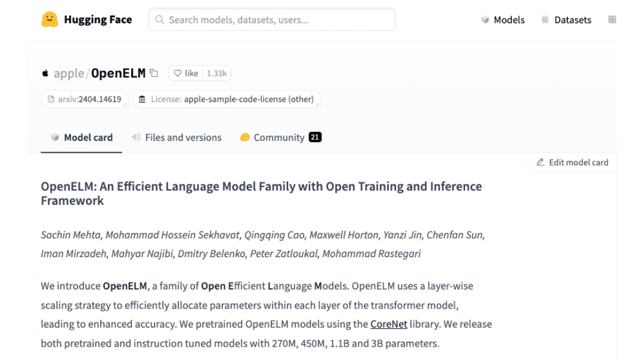Like the OpenELM model with the heart button

(x=185, y=73)
